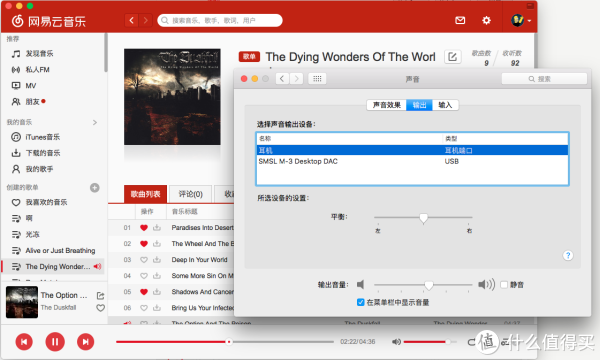Viewport: 600px width, 360px height.
Task: Collapse the 我的音乐 section arrow
Action: [x=95, y=122]
